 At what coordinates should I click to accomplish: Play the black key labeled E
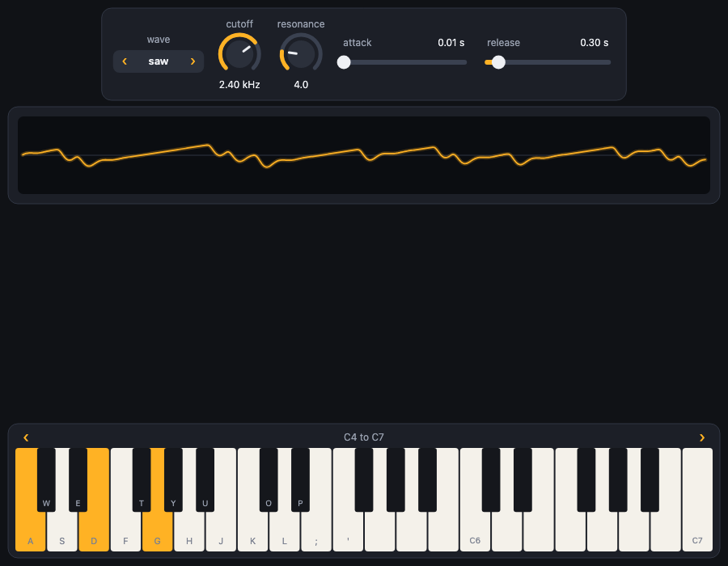tap(78, 479)
